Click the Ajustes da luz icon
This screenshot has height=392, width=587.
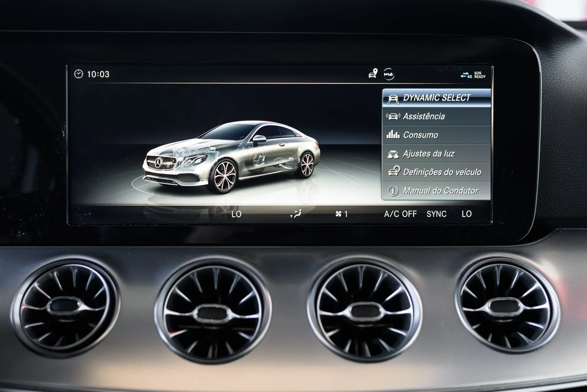click(x=393, y=154)
